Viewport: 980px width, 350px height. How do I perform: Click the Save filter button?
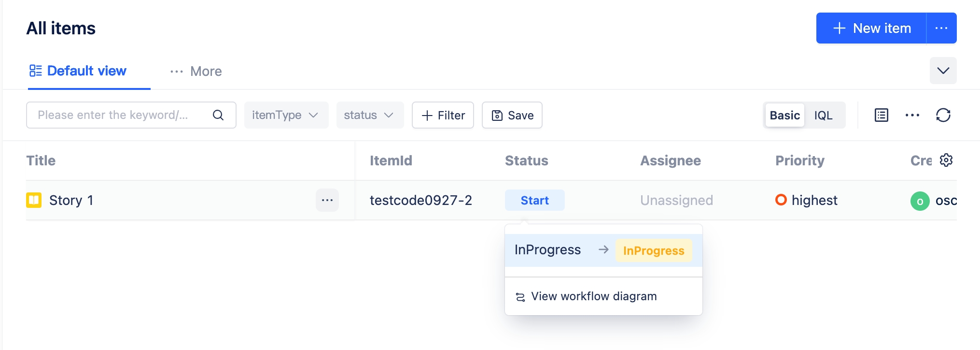click(512, 115)
